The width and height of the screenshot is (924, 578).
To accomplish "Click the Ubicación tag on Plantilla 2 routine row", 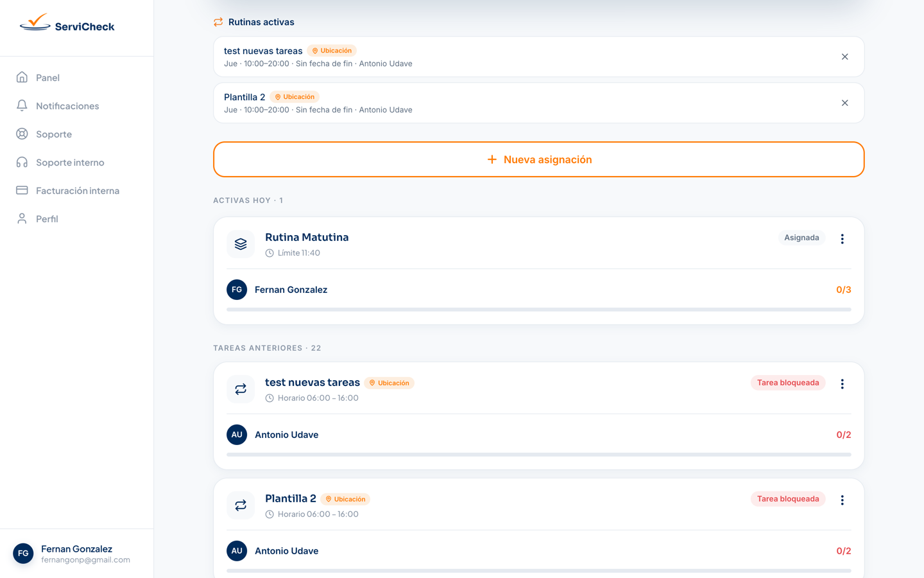I will coord(295,97).
